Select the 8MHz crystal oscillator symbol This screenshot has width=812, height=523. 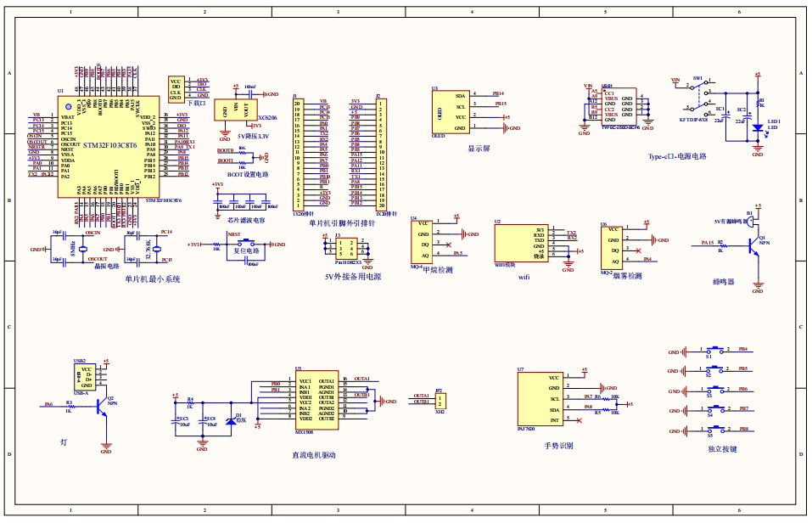[83, 250]
